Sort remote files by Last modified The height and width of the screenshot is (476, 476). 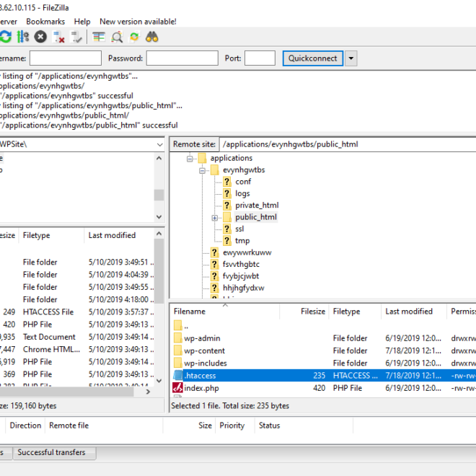coord(414,312)
